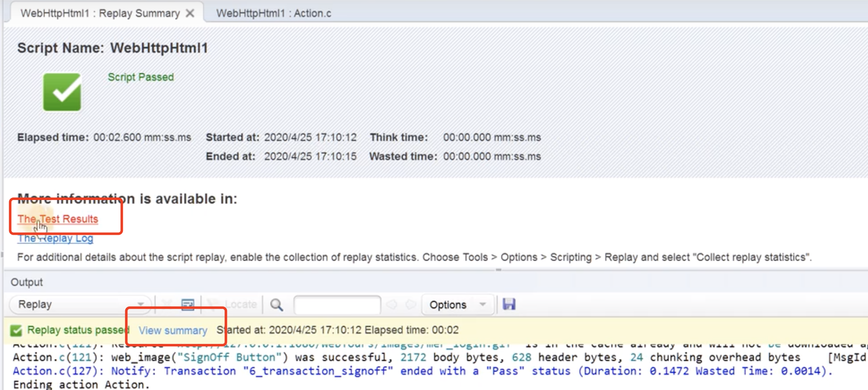Click the output window toggle icon
This screenshot has height=390, width=868.
188,304
